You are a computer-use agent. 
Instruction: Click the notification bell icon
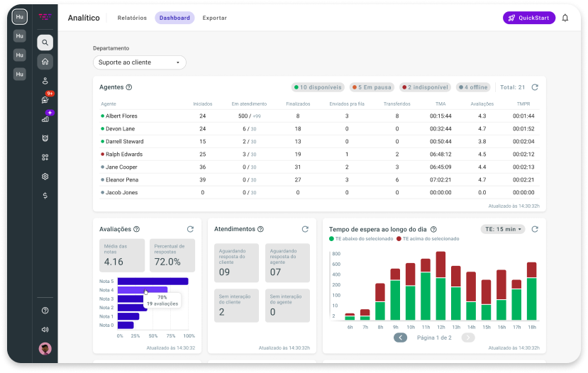[x=565, y=18]
